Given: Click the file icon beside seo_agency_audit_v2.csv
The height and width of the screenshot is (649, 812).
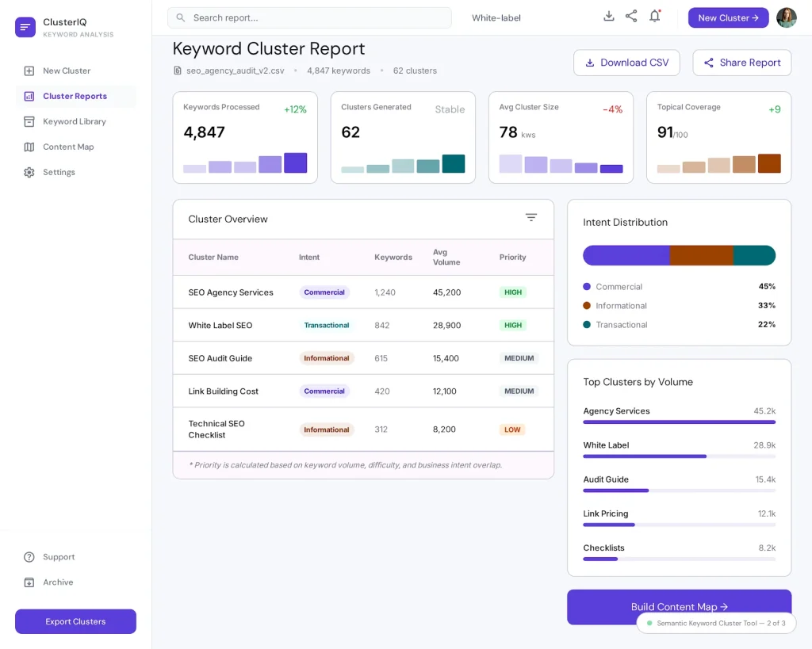Looking at the screenshot, I should pyautogui.click(x=178, y=71).
